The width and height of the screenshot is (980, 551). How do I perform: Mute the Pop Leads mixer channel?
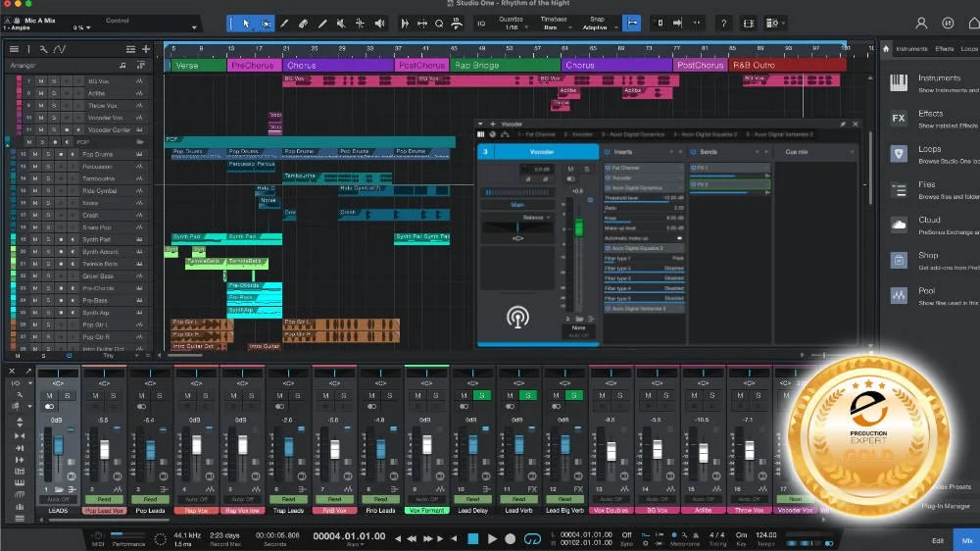pos(142,395)
